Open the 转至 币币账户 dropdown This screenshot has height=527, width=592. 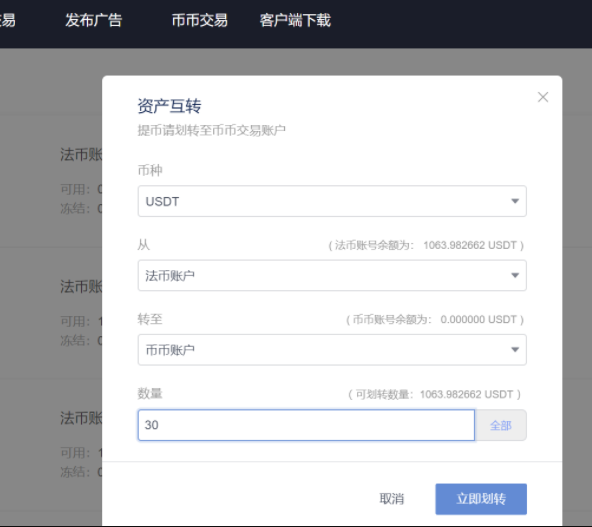point(332,350)
